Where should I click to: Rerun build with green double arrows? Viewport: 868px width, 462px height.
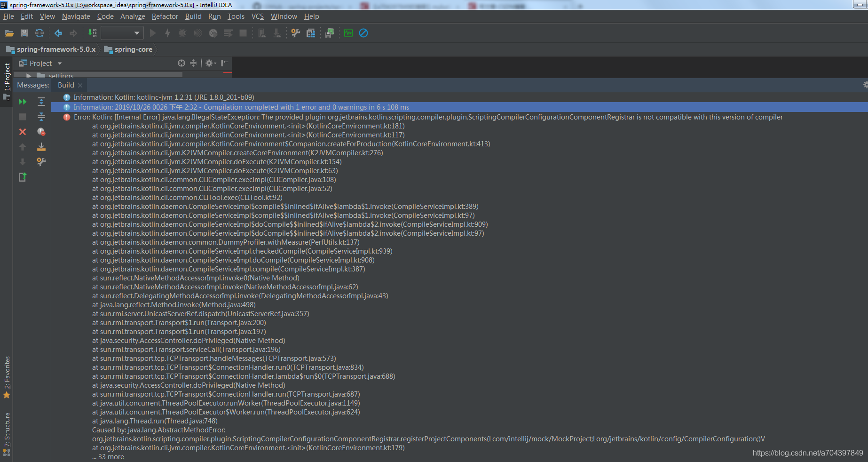click(23, 102)
